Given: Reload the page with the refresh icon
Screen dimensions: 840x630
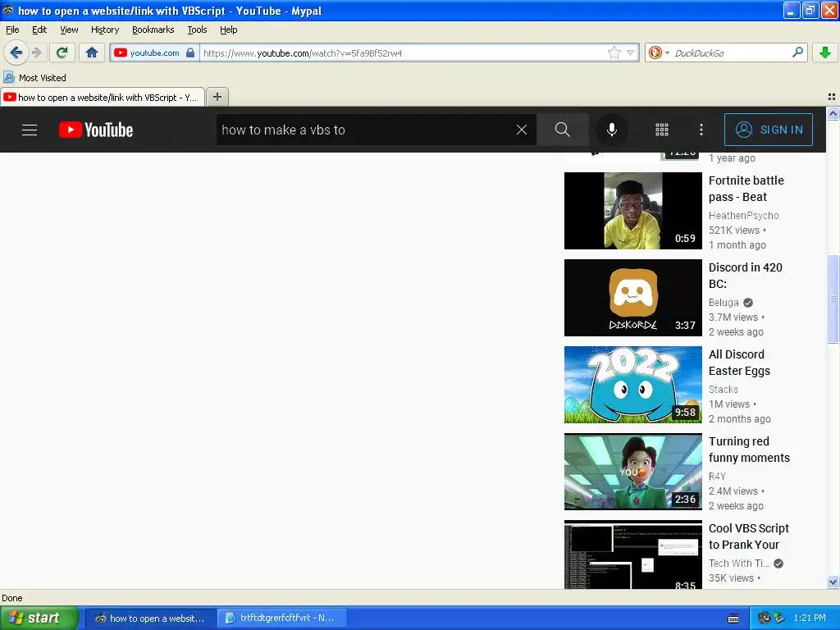Looking at the screenshot, I should click(62, 52).
